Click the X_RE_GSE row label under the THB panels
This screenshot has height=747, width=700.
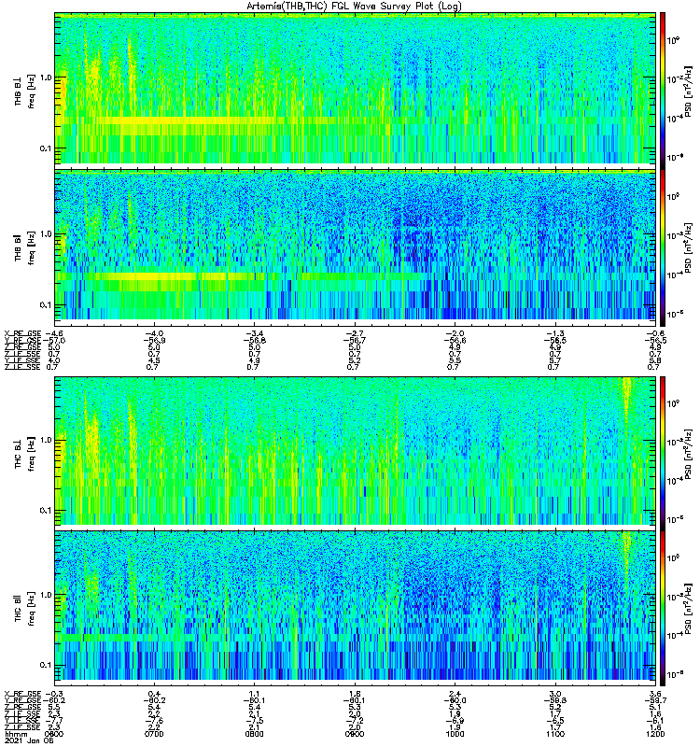click(x=22, y=333)
